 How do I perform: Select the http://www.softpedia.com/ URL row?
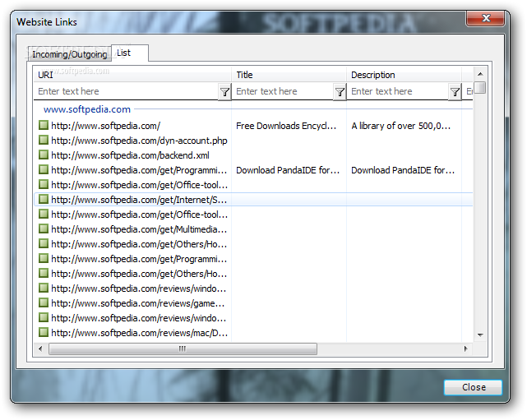[253, 126]
